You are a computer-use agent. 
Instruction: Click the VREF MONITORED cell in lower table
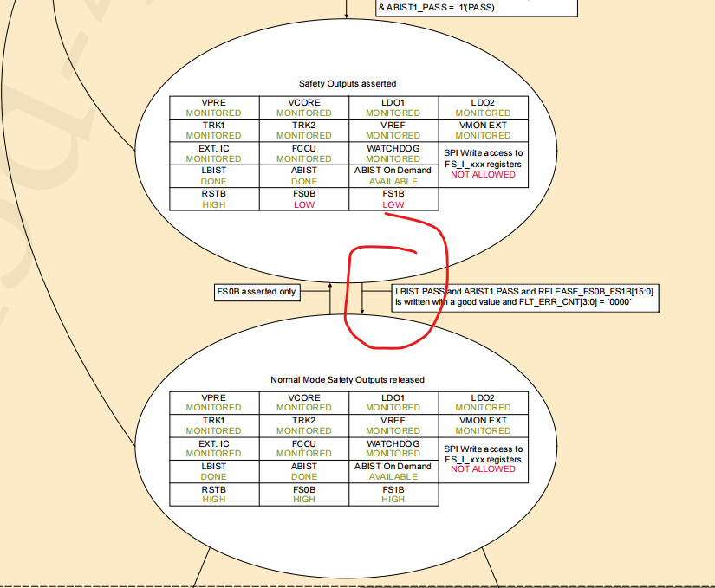point(393,426)
